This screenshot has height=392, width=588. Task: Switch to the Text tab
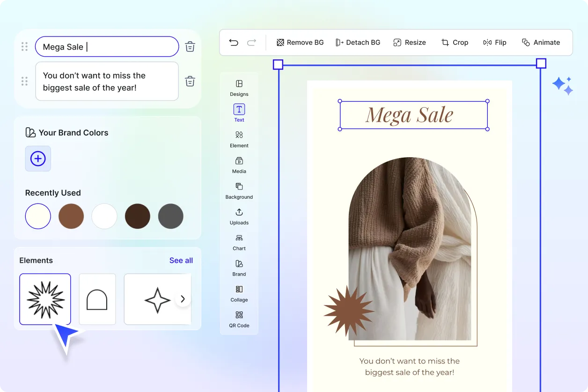[x=239, y=113]
